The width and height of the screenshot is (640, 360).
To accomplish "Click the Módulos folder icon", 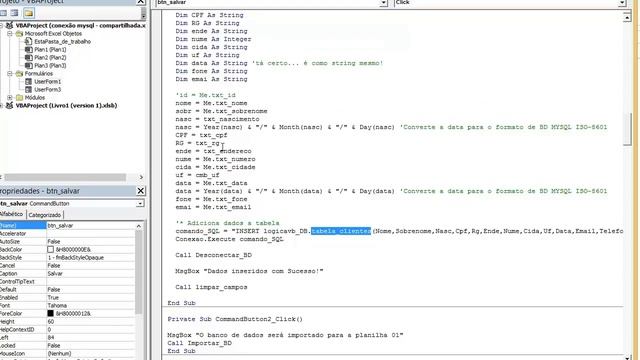I will [x=19, y=98].
